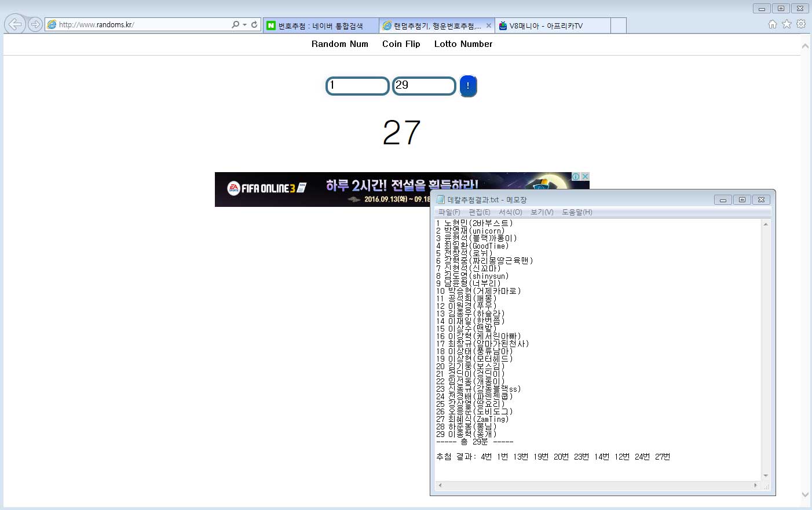Click the search magnifier icon in address bar
This screenshot has height=510, width=812.
[x=235, y=24]
